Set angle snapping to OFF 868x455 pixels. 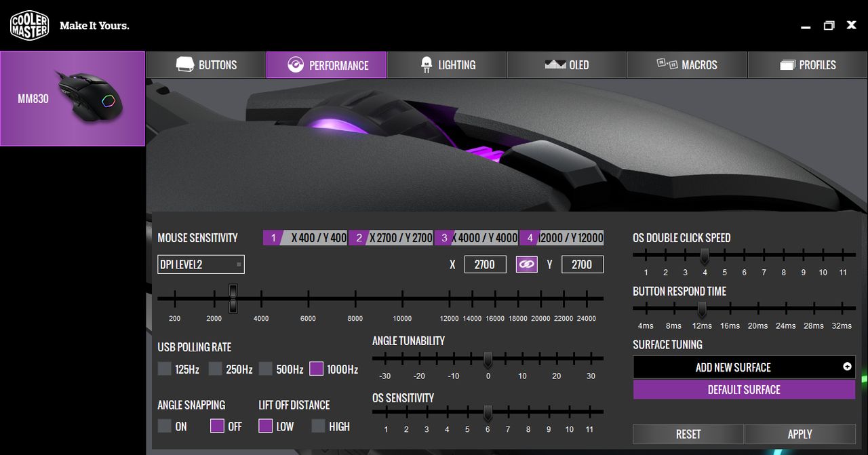coord(217,426)
